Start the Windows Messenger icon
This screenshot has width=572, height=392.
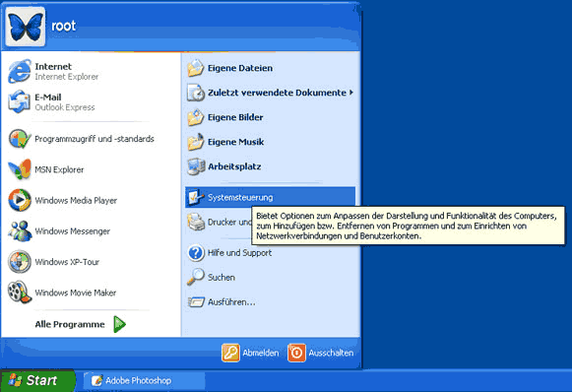(20, 230)
